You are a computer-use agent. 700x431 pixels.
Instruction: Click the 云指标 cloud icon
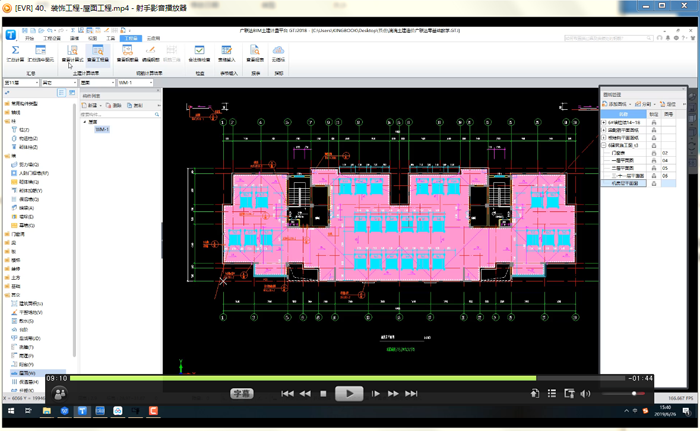[278, 50]
